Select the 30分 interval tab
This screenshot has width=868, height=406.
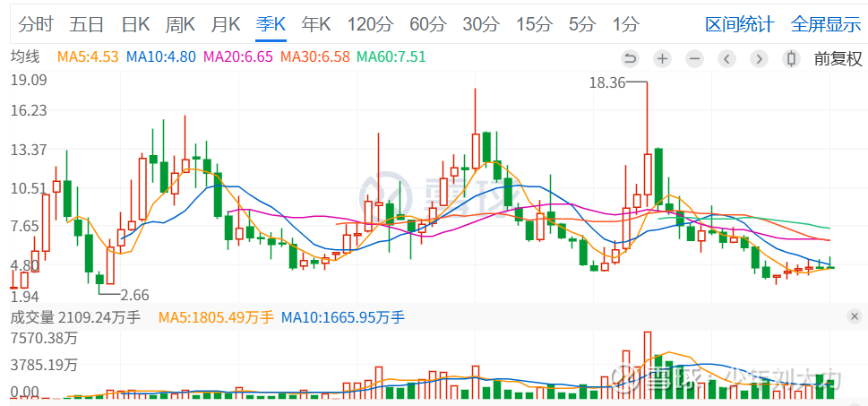(x=481, y=24)
